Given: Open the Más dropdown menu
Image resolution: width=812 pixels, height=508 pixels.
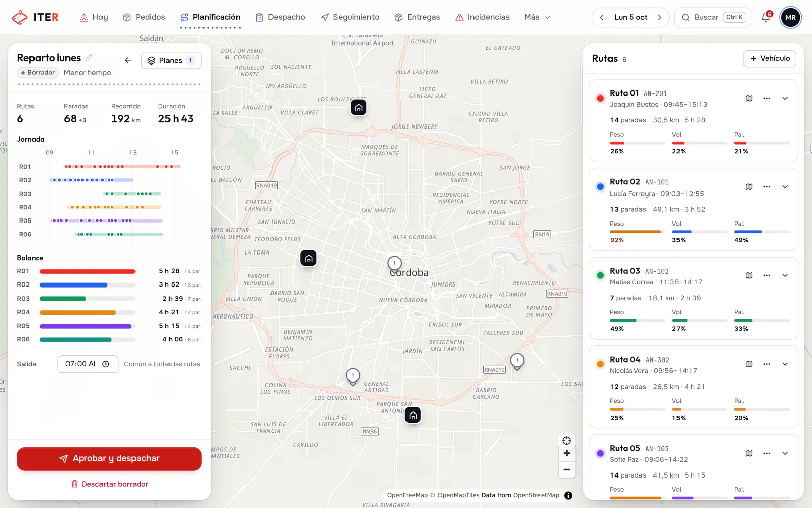Looking at the screenshot, I should [537, 17].
